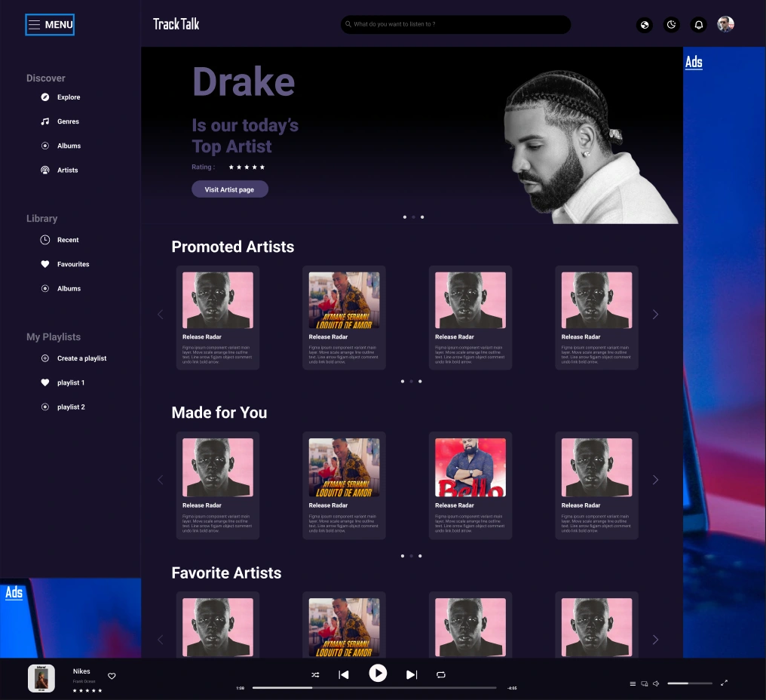Click the play button

(378, 673)
